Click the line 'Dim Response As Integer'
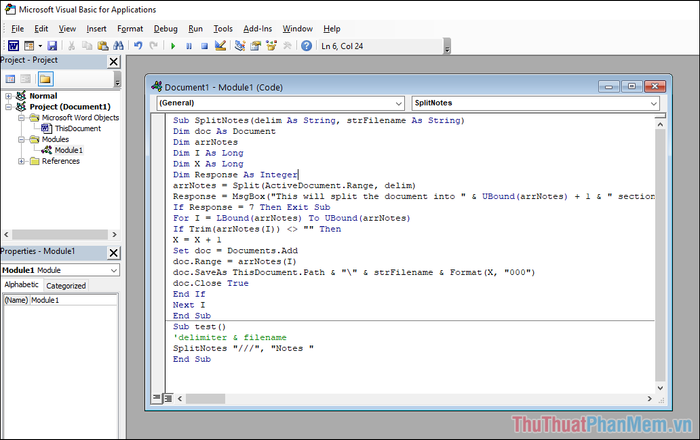This screenshot has width=700, height=440. click(x=235, y=174)
